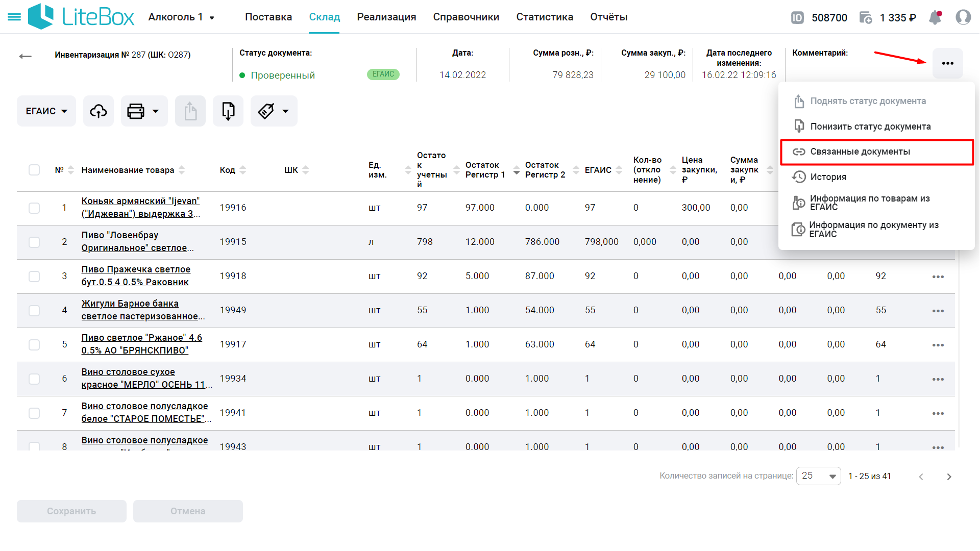Select Понизить статус документа menu entry
The width and height of the screenshot is (980, 551).
pyautogui.click(x=877, y=127)
